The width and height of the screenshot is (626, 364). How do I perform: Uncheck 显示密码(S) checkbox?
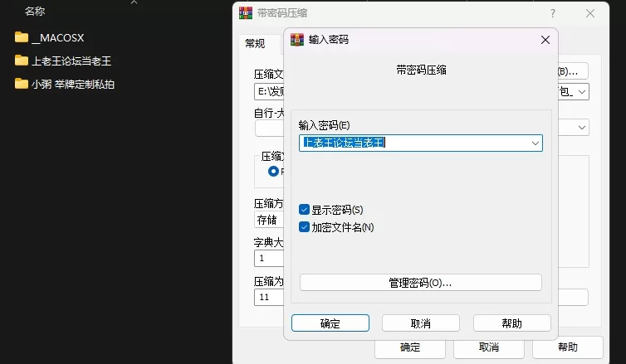coord(304,210)
